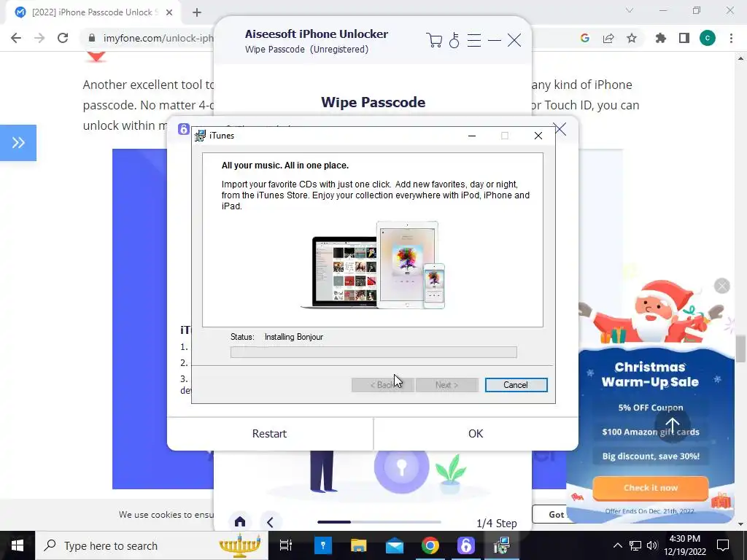Screen dimensions: 747x560
Task: Switch to Chrome from the taskbar
Action: point(430,545)
